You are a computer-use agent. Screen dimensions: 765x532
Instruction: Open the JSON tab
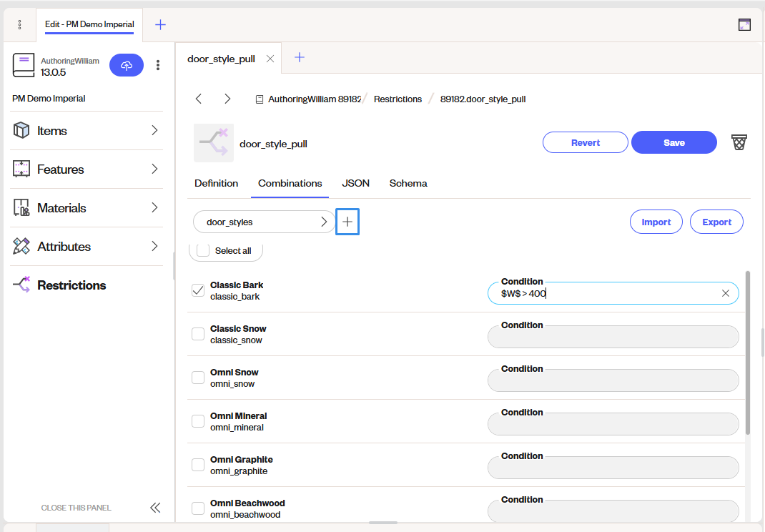click(355, 184)
